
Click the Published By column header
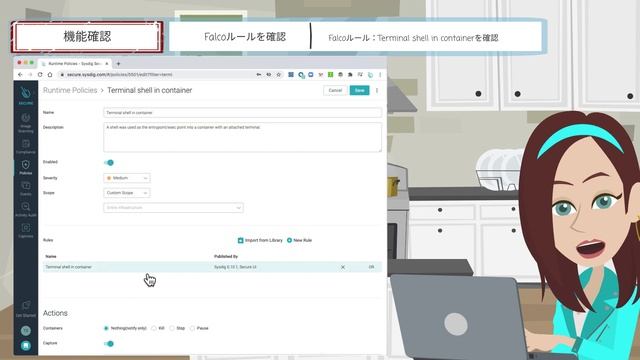[x=226, y=256]
